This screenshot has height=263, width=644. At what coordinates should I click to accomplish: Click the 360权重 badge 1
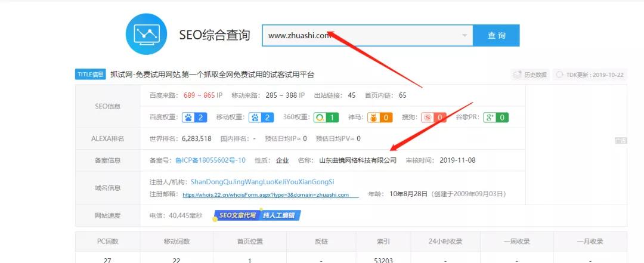(x=326, y=117)
